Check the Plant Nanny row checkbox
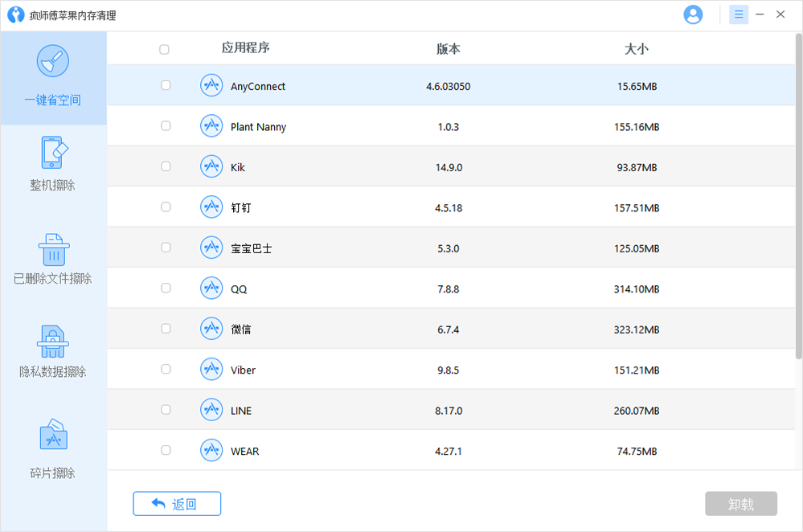 (166, 125)
